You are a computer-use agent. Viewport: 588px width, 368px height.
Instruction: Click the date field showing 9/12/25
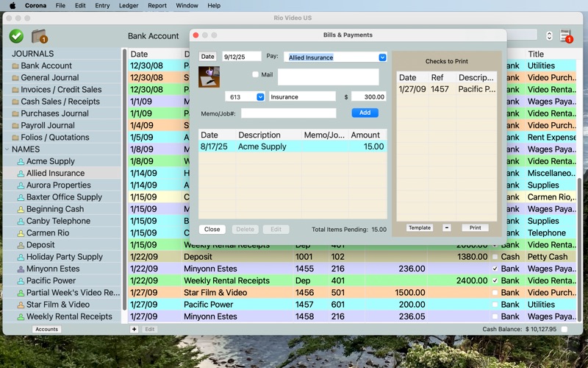point(242,57)
